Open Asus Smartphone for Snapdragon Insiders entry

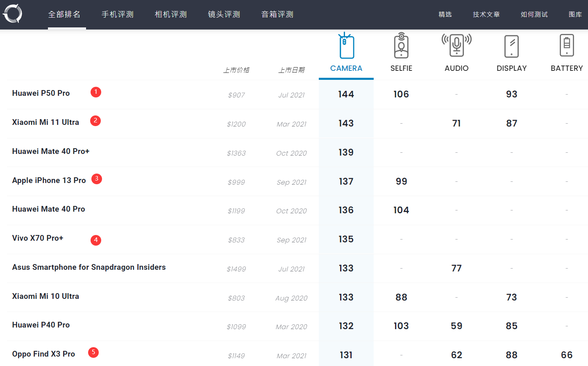coord(89,267)
